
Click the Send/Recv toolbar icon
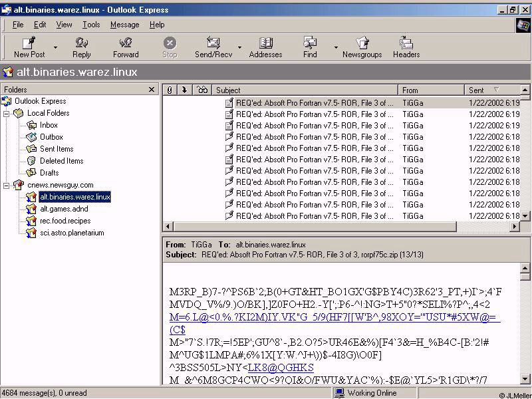tap(213, 44)
